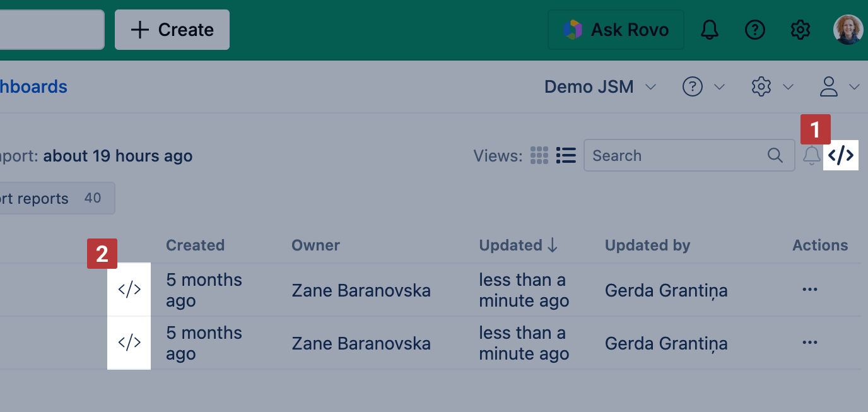Click the magnifier icon in Search box
The width and height of the screenshot is (868, 412).
[775, 155]
